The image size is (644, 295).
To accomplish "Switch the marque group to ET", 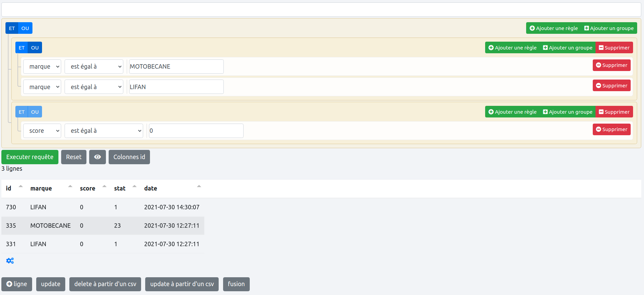I will (x=22, y=48).
